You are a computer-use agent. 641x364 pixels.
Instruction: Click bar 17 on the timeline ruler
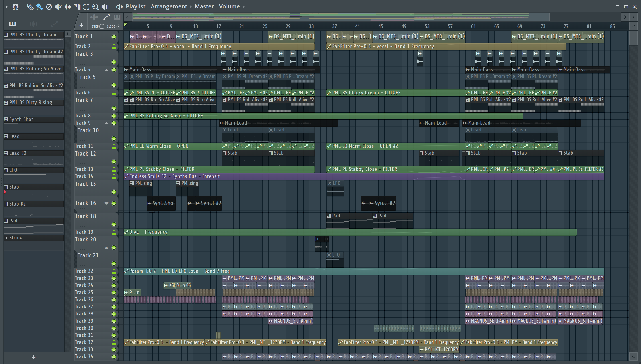tap(219, 26)
